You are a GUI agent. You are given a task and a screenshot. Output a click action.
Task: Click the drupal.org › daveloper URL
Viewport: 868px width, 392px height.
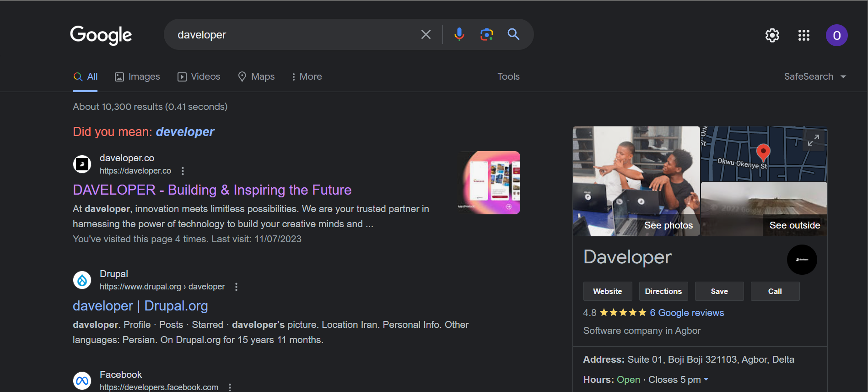[x=162, y=287]
